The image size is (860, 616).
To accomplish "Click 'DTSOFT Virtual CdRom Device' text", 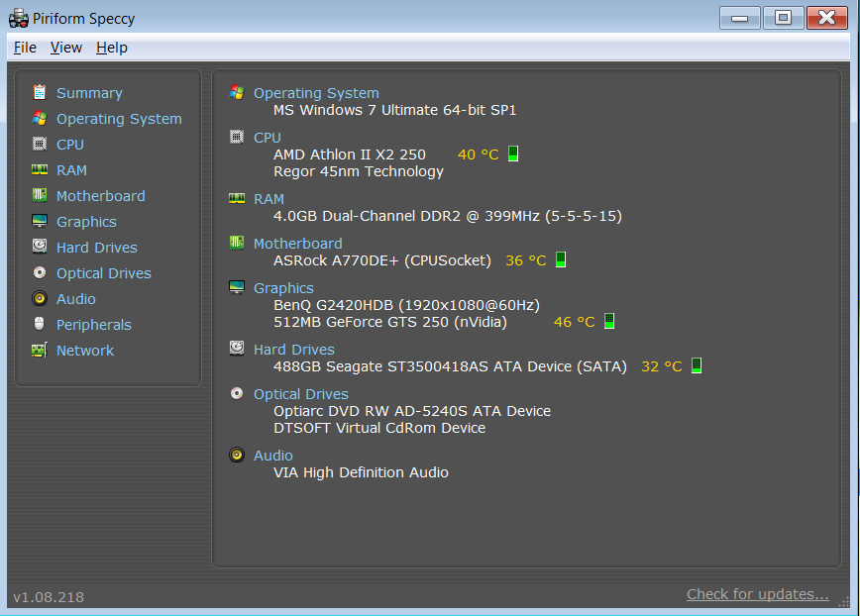I will tap(379, 428).
